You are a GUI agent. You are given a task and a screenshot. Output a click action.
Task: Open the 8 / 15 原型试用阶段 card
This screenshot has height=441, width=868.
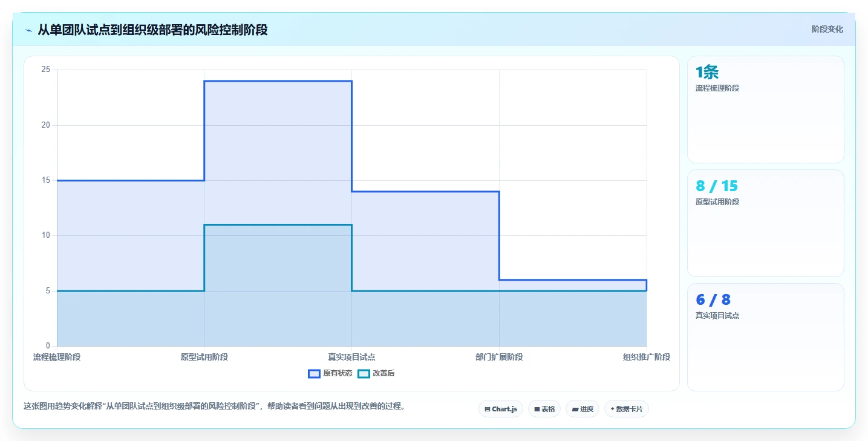click(x=765, y=223)
